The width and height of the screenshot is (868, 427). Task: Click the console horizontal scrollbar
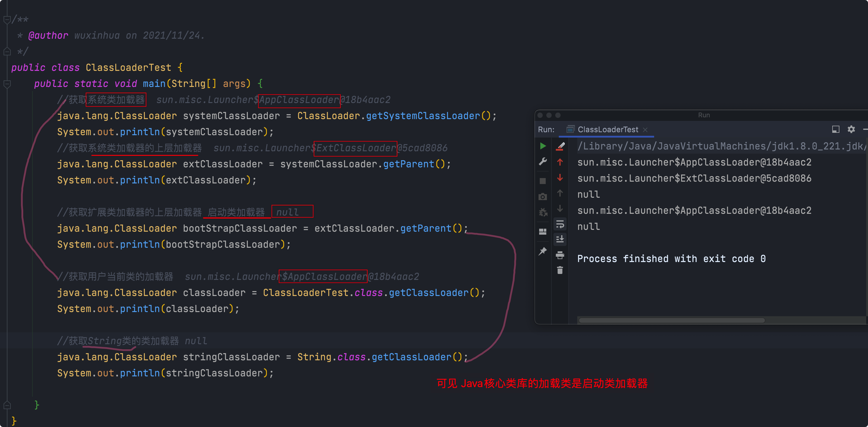click(x=671, y=320)
